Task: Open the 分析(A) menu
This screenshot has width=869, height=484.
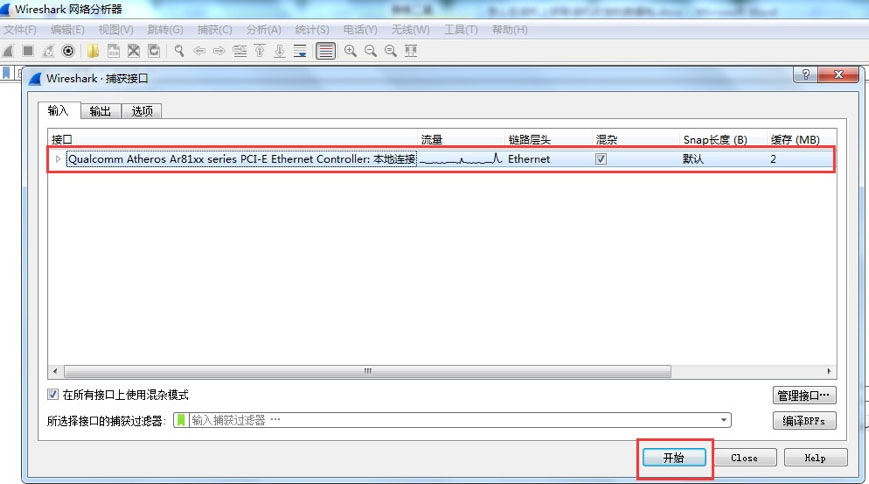Action: click(264, 30)
